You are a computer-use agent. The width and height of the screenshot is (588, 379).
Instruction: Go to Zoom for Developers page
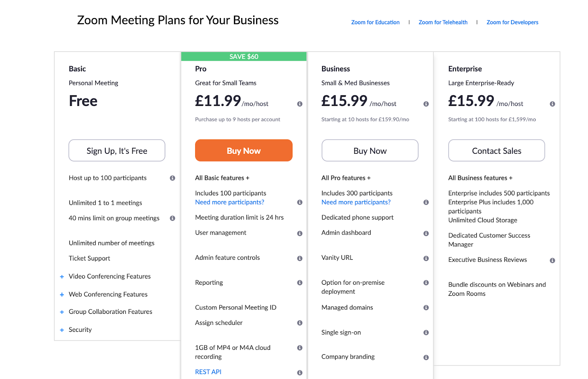pyautogui.click(x=512, y=22)
